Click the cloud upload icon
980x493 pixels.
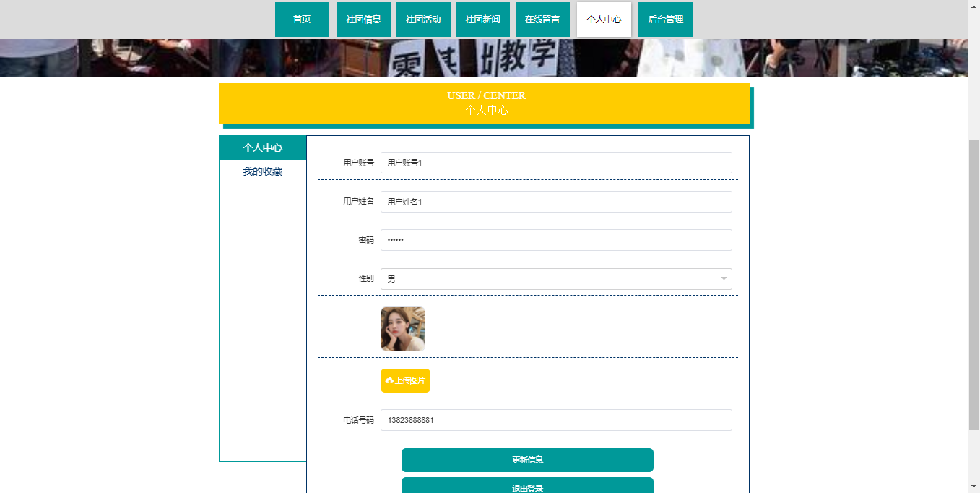click(x=390, y=380)
